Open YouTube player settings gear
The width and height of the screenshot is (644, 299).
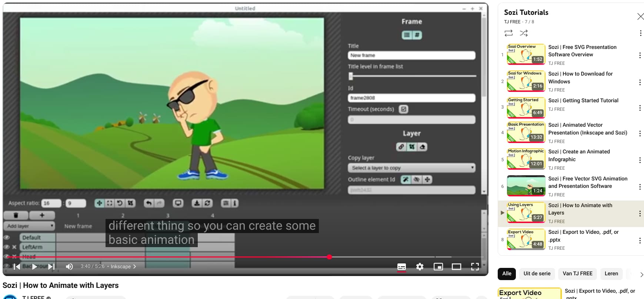420,267
